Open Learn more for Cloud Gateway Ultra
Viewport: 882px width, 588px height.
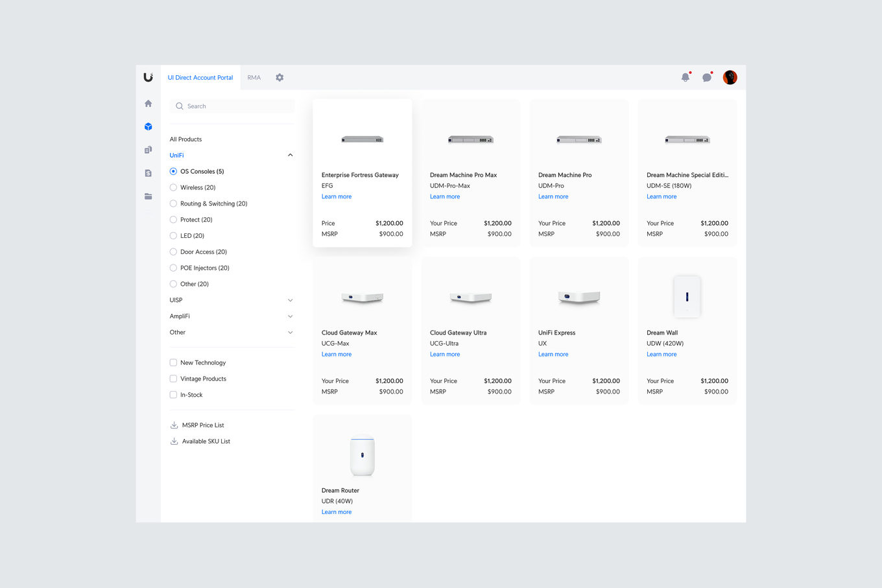coord(445,355)
